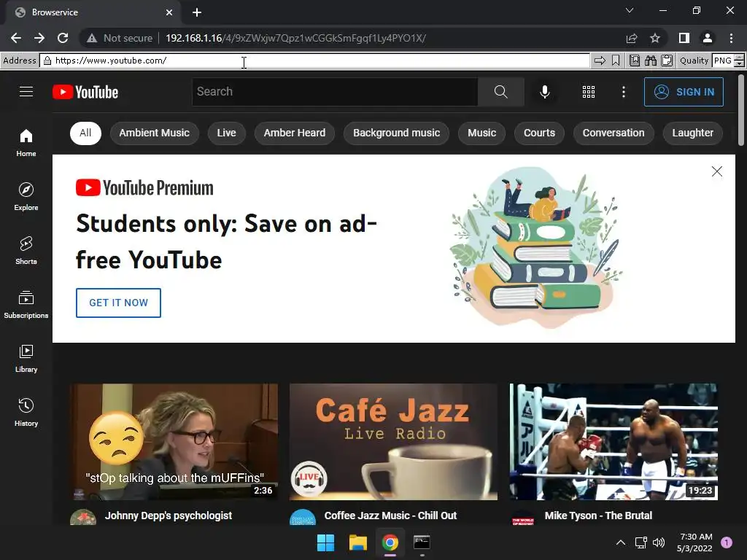Click the YouTube logo
The height and width of the screenshot is (560, 747).
(x=85, y=92)
